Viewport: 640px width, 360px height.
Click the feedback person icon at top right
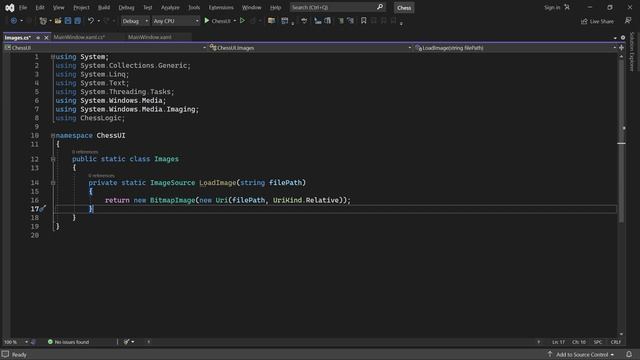click(628, 21)
